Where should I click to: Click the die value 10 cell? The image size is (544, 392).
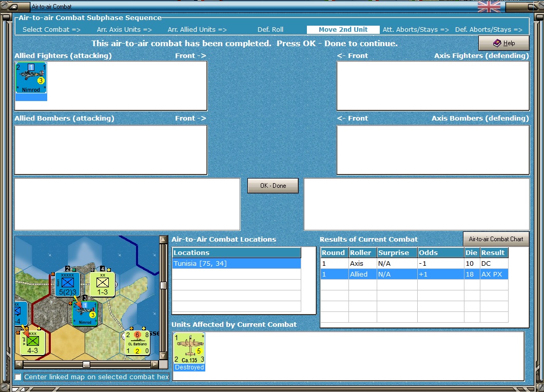coord(472,263)
